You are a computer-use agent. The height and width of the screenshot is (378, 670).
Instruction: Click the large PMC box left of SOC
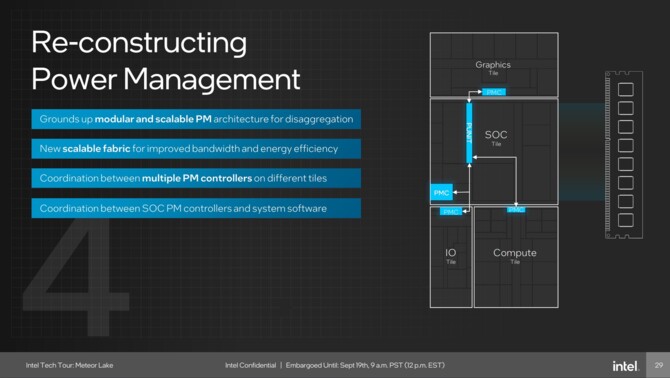tap(441, 193)
